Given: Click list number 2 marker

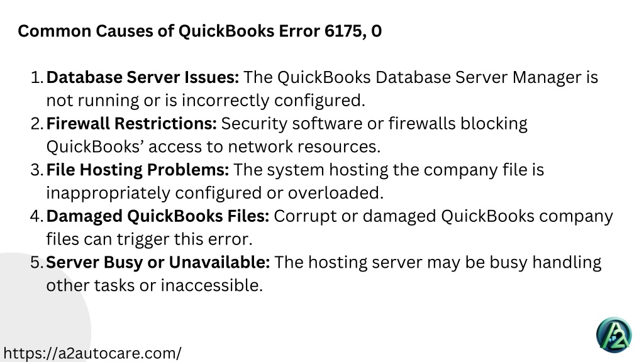Looking at the screenshot, I should pyautogui.click(x=37, y=124).
